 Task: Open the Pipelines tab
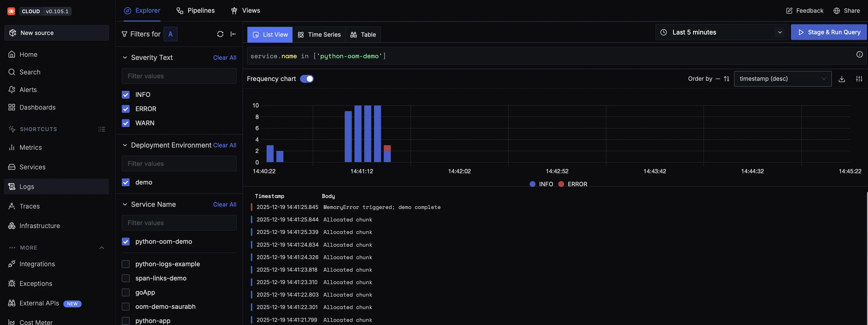[195, 11]
